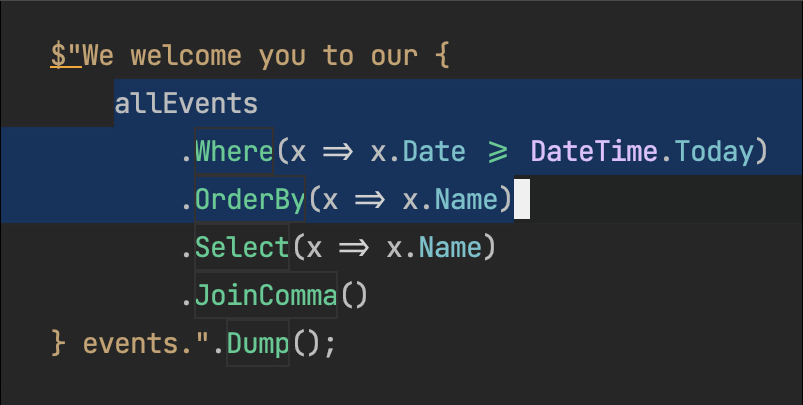Image resolution: width=803 pixels, height=405 pixels.
Task: Click the DateTime type name
Action: point(595,152)
